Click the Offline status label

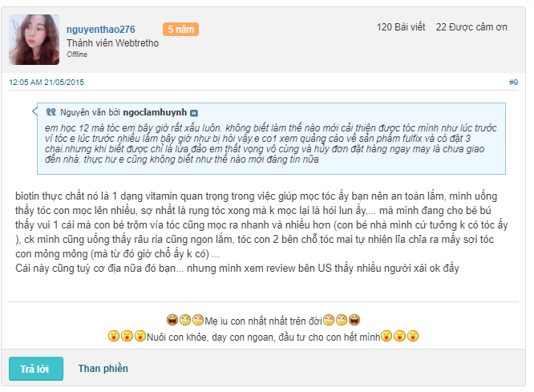(77, 55)
